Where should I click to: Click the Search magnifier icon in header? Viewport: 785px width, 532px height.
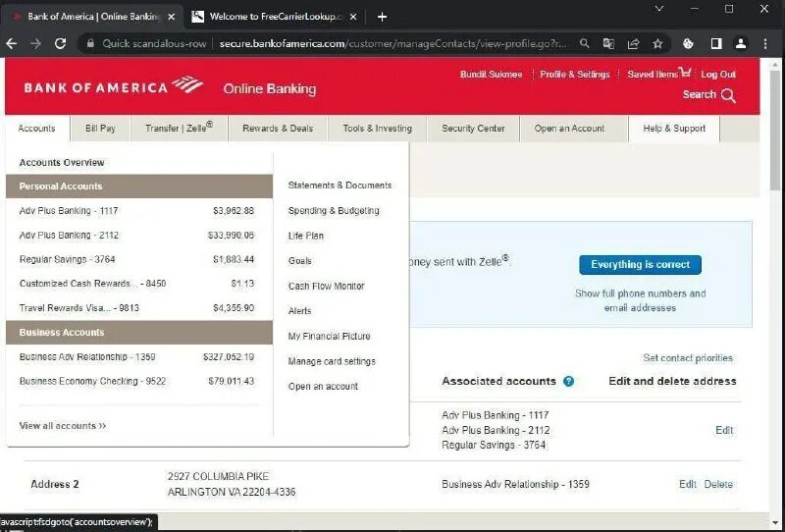[x=728, y=95]
